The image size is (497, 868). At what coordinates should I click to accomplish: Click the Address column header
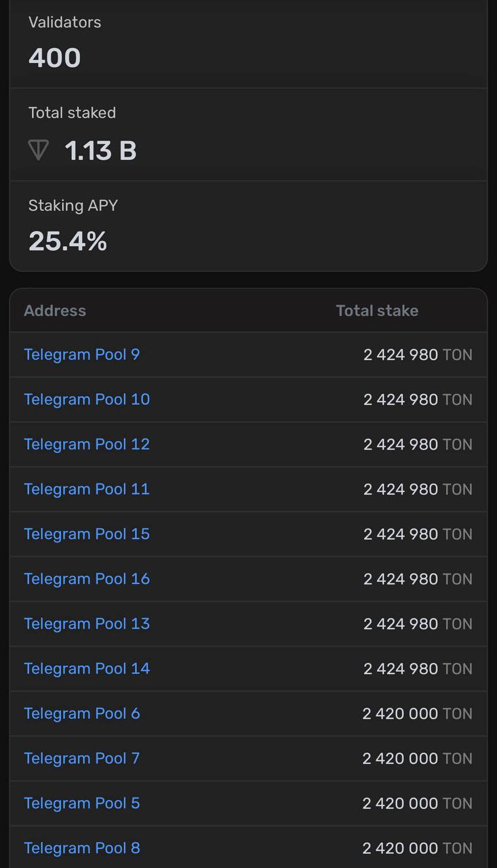pyautogui.click(x=55, y=311)
